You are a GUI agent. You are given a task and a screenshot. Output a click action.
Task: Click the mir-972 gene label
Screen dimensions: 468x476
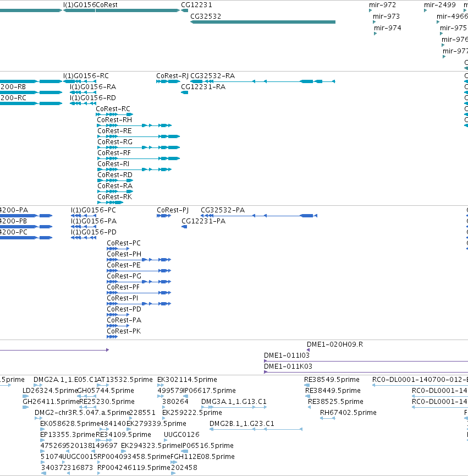(382, 5)
